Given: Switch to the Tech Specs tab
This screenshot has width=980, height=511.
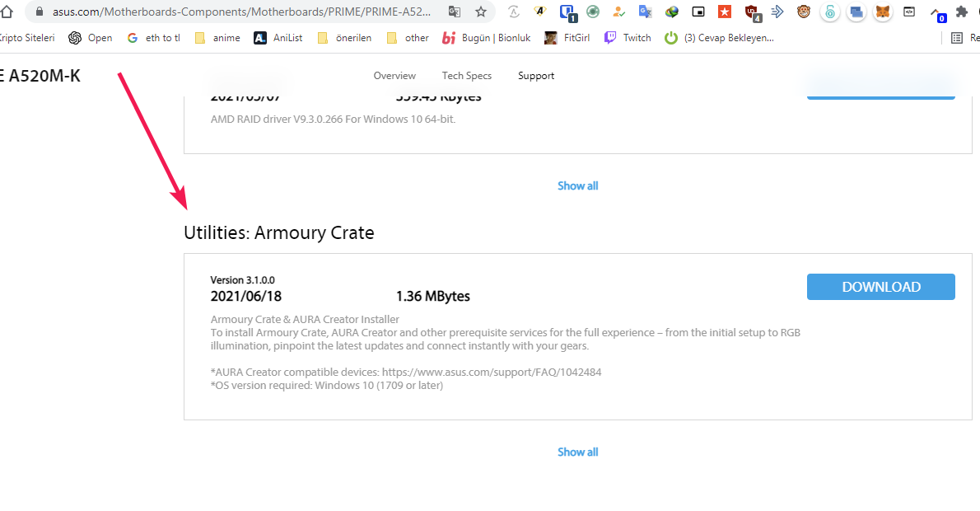Looking at the screenshot, I should (x=467, y=76).
